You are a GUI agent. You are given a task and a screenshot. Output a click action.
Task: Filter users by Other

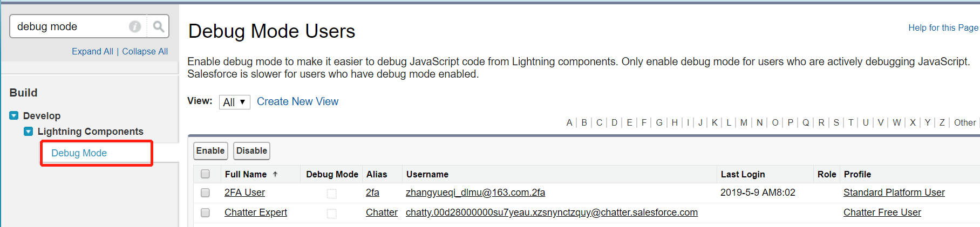coord(965,122)
